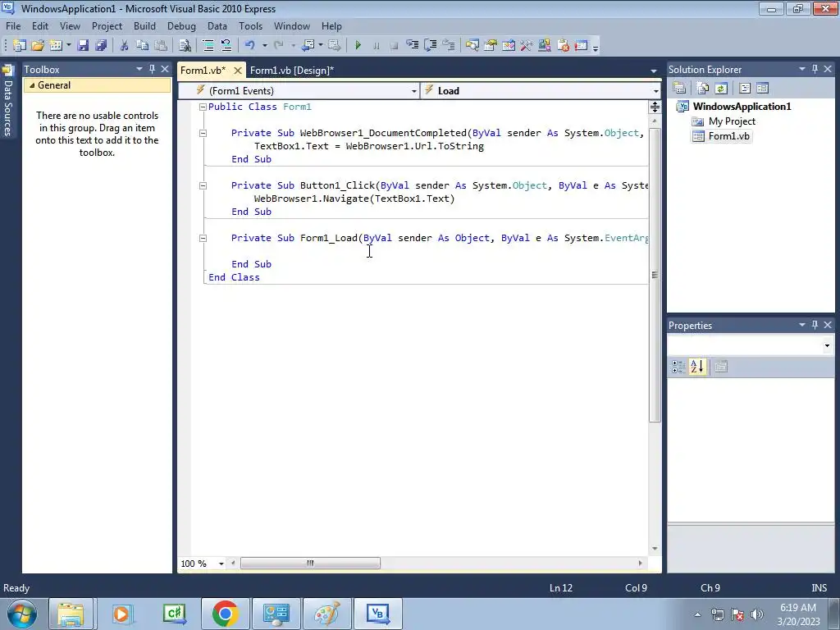This screenshot has height=630, width=840.
Task: Open Error List toolbar icon
Action: click(x=563, y=46)
